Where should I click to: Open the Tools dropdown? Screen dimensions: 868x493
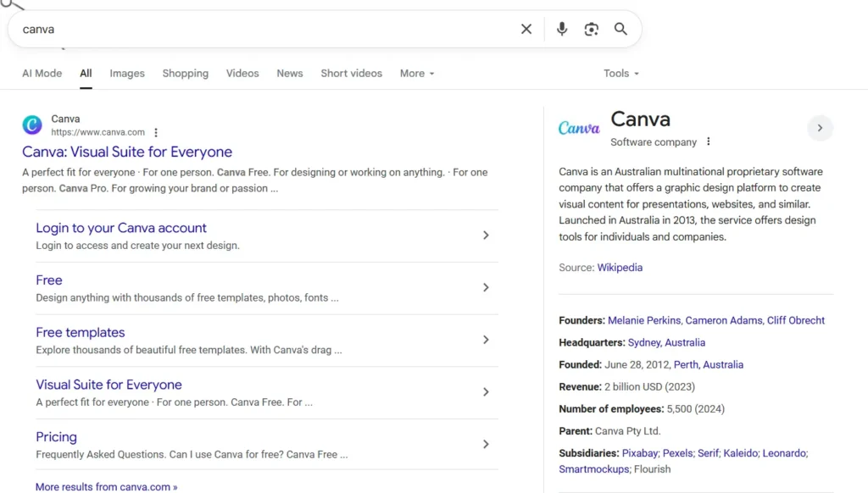pyautogui.click(x=620, y=74)
